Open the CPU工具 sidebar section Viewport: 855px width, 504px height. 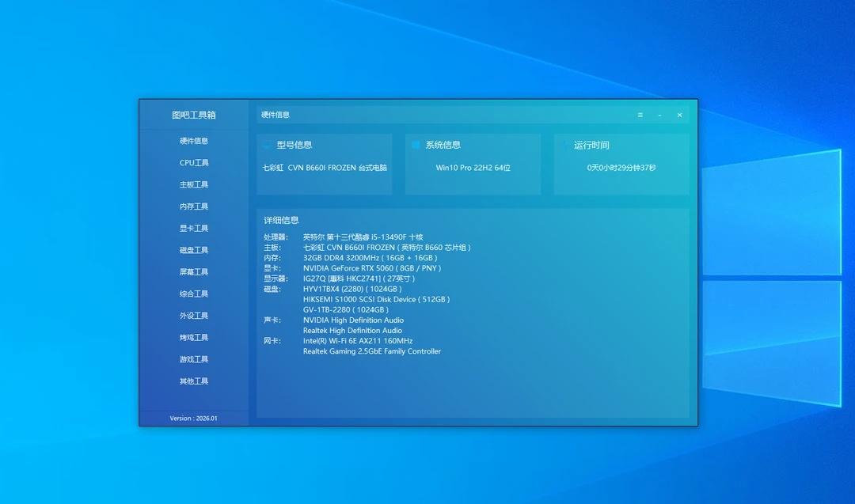194,162
